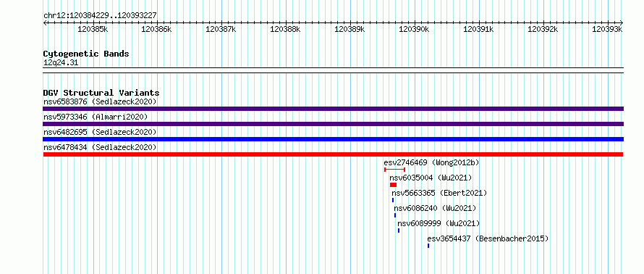Click the nsv5663365 (Ebert2021) label
This screenshot has width=644, height=274.
(x=439, y=193)
